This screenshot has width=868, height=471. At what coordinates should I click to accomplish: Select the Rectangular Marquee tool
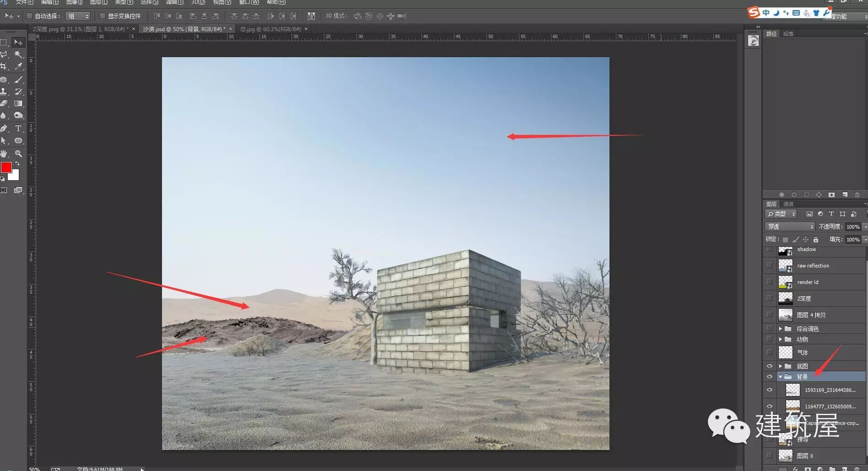[4, 43]
